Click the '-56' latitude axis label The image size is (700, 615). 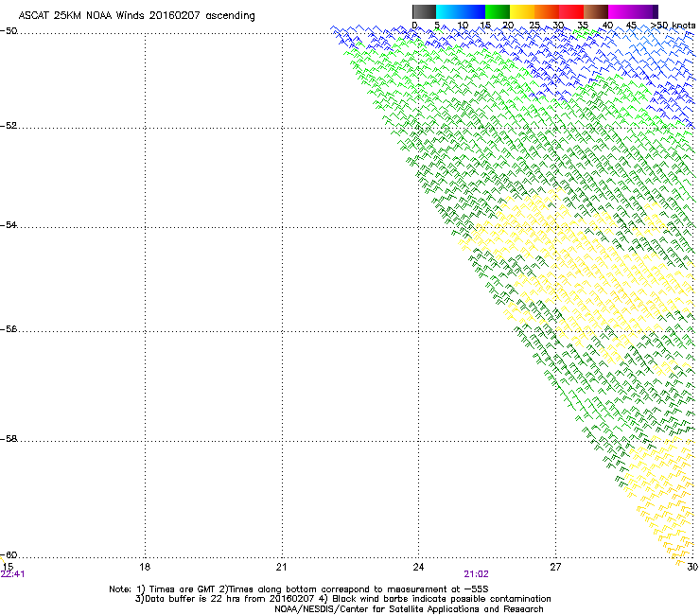[9, 328]
